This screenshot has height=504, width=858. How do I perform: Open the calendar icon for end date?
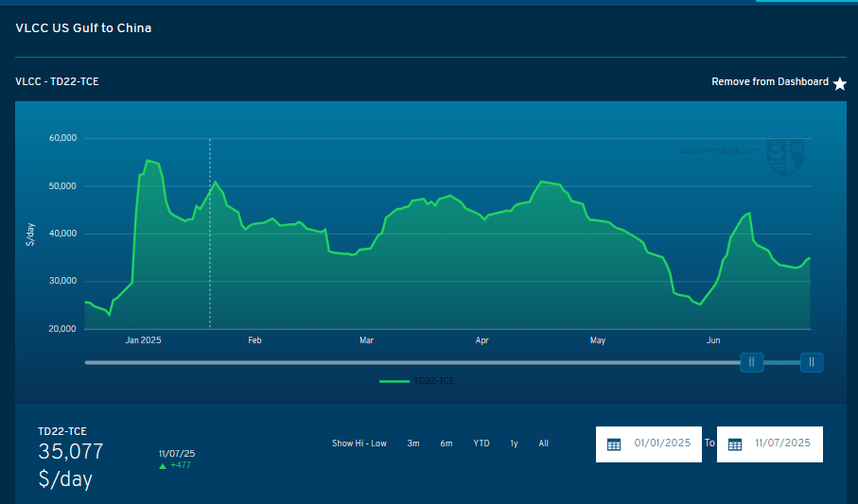tap(735, 444)
